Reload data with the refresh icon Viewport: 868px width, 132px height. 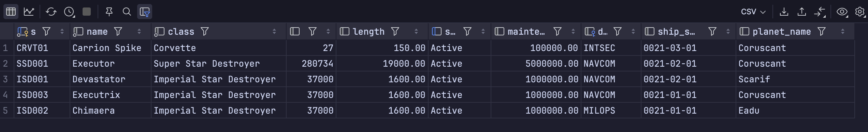tap(51, 12)
